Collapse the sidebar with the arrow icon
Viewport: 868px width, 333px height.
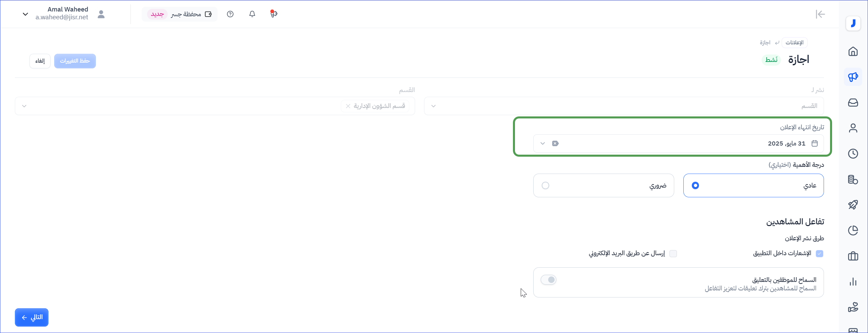coord(820,14)
